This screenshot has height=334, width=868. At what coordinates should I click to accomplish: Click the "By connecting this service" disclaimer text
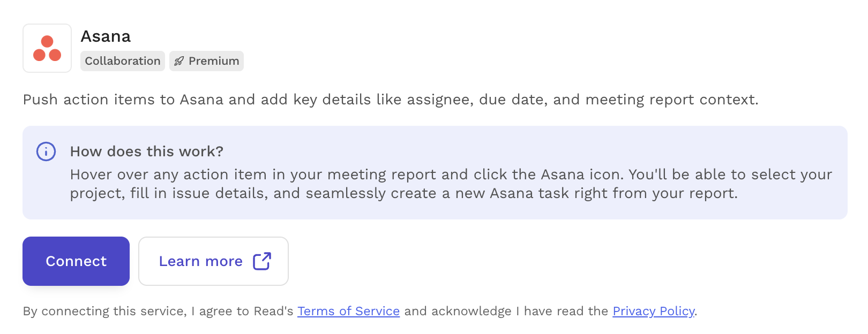pyautogui.click(x=104, y=311)
